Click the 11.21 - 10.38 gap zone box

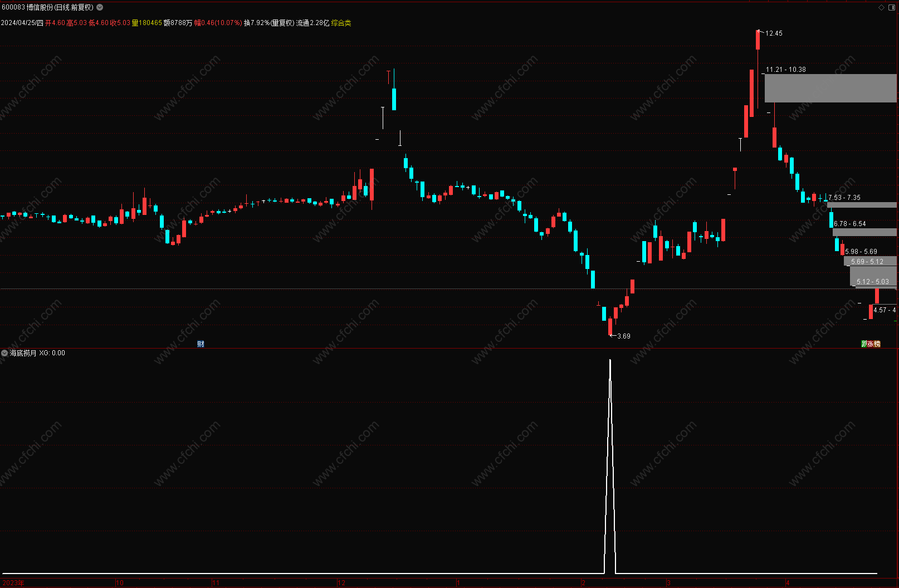click(830, 88)
